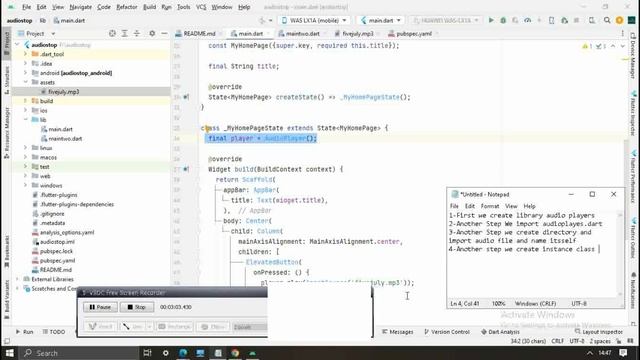The height and width of the screenshot is (360, 640).
Task: Expand all in the Project panel
Action: click(124, 33)
